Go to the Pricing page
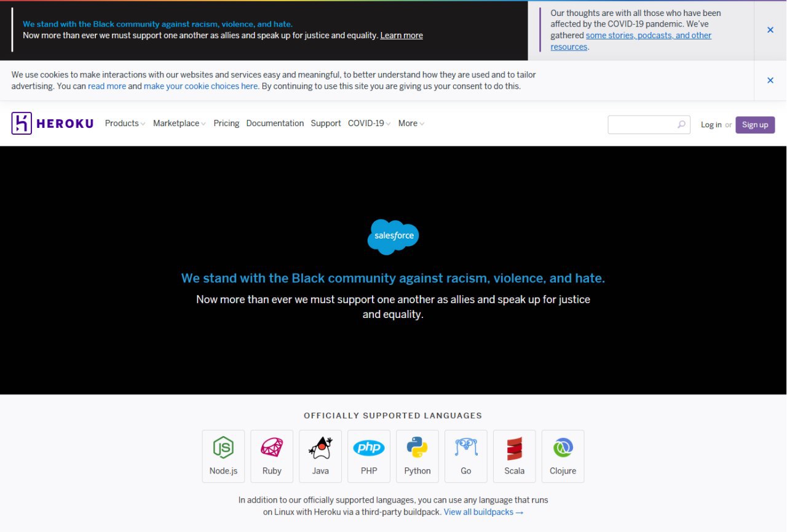The image size is (787, 532). pyautogui.click(x=226, y=123)
